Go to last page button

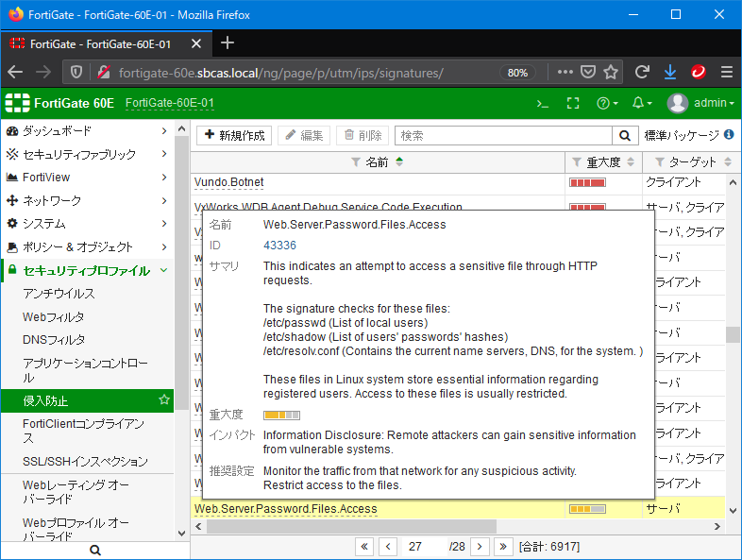(502, 547)
